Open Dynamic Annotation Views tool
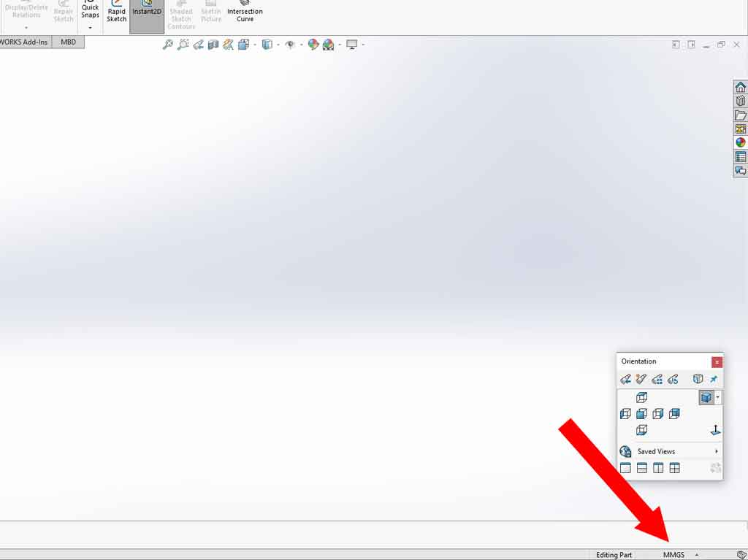The width and height of the screenshot is (748, 560). pos(229,45)
